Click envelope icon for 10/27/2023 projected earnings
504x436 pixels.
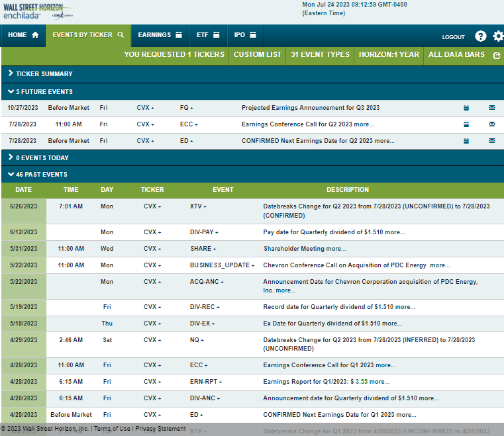click(x=492, y=107)
